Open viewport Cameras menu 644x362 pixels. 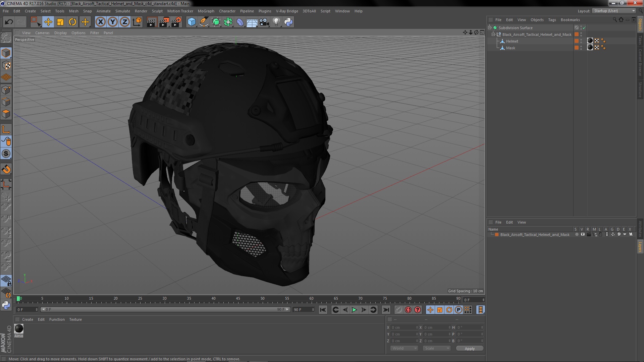click(x=42, y=33)
